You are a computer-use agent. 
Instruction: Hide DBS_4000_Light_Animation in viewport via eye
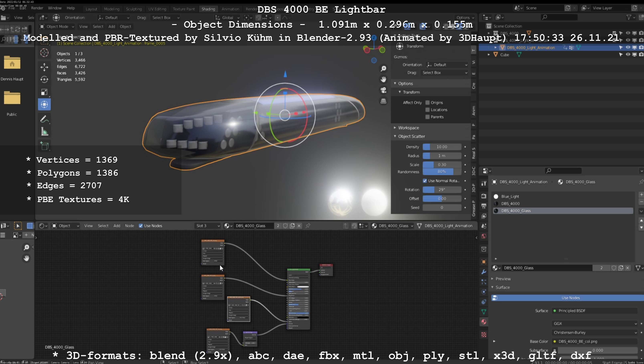coord(628,47)
